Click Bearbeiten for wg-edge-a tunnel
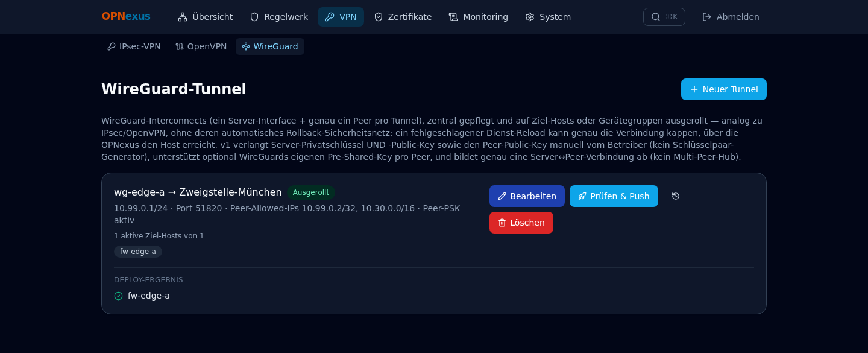868x353 pixels. (527, 196)
